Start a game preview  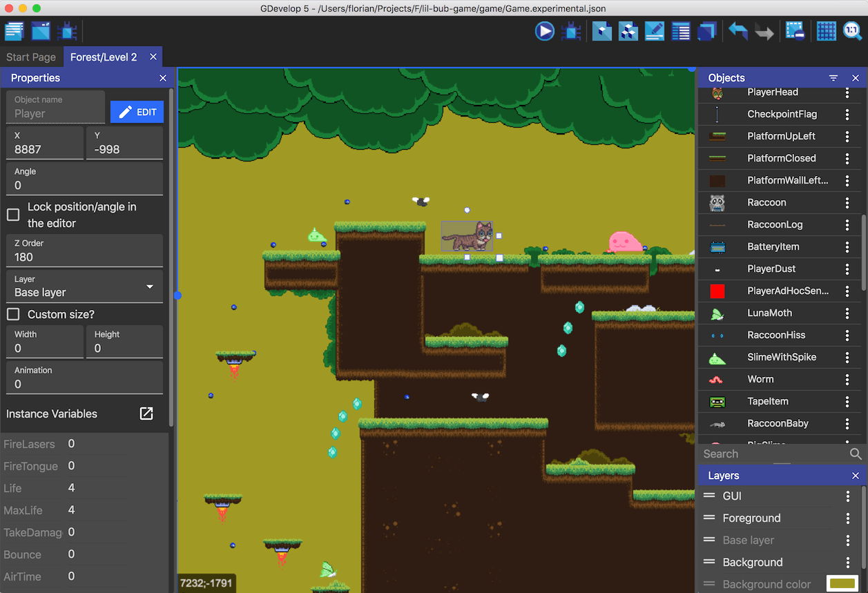pyautogui.click(x=544, y=30)
